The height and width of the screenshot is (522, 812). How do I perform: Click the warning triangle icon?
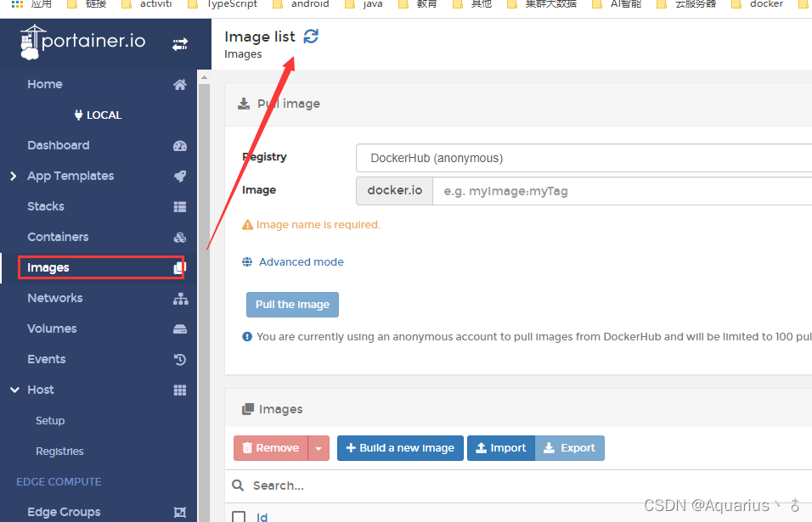click(x=247, y=225)
